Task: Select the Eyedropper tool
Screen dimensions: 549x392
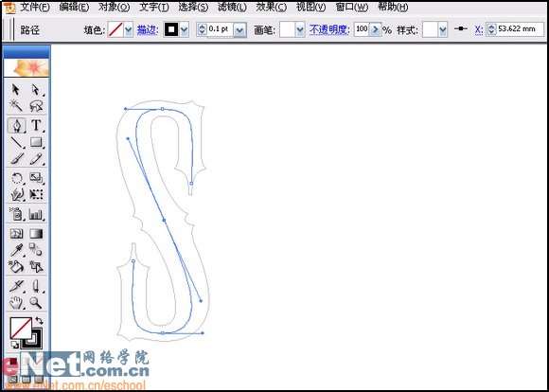Action: (x=16, y=250)
